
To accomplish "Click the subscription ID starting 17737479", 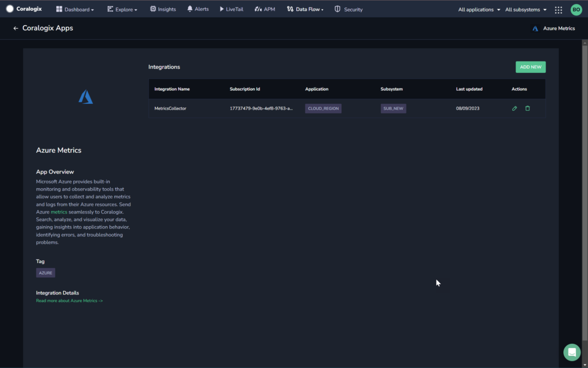I will click(261, 109).
